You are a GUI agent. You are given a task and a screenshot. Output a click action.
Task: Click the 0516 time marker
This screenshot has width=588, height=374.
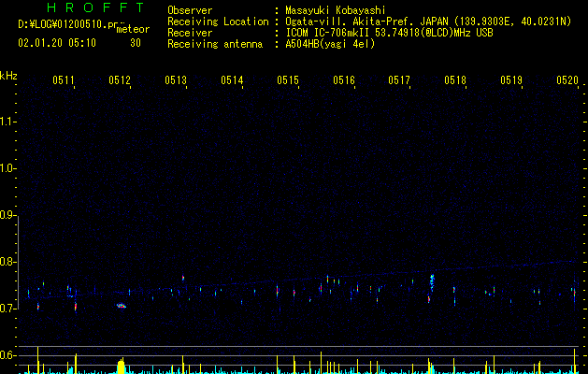tap(344, 79)
